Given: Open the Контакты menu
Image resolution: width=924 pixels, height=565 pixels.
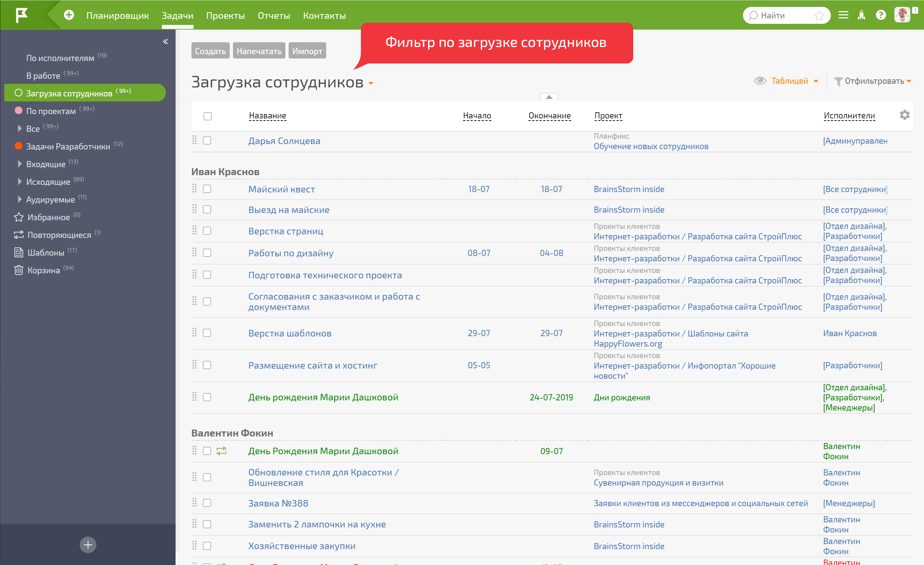Looking at the screenshot, I should coord(324,16).
